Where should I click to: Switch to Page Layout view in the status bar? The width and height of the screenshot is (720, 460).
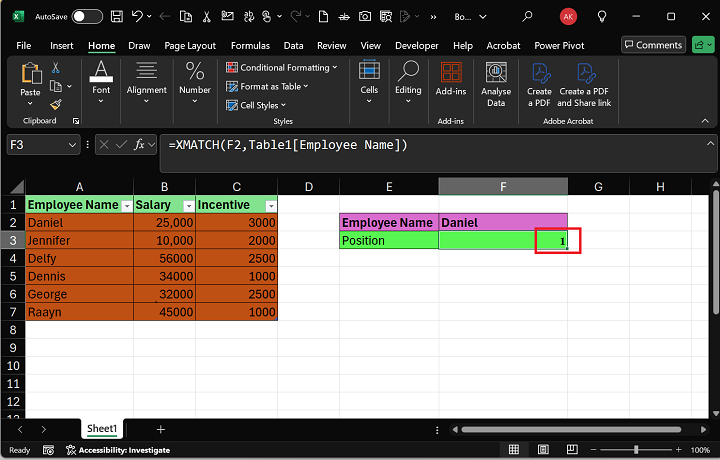coord(543,449)
